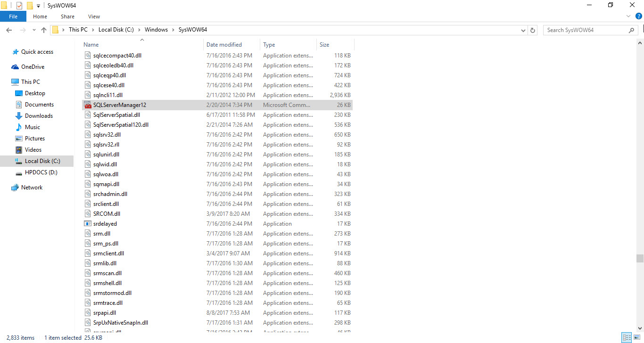This screenshot has height=343, width=644.
Task: Switch to the View ribbon tab
Action: pyautogui.click(x=94, y=16)
